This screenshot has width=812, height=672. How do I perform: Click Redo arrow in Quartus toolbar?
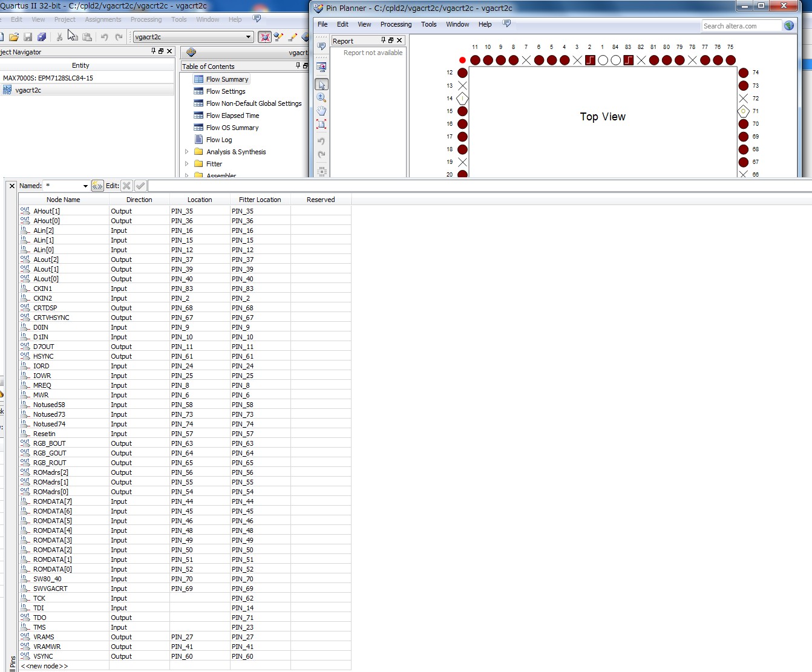pos(119,37)
